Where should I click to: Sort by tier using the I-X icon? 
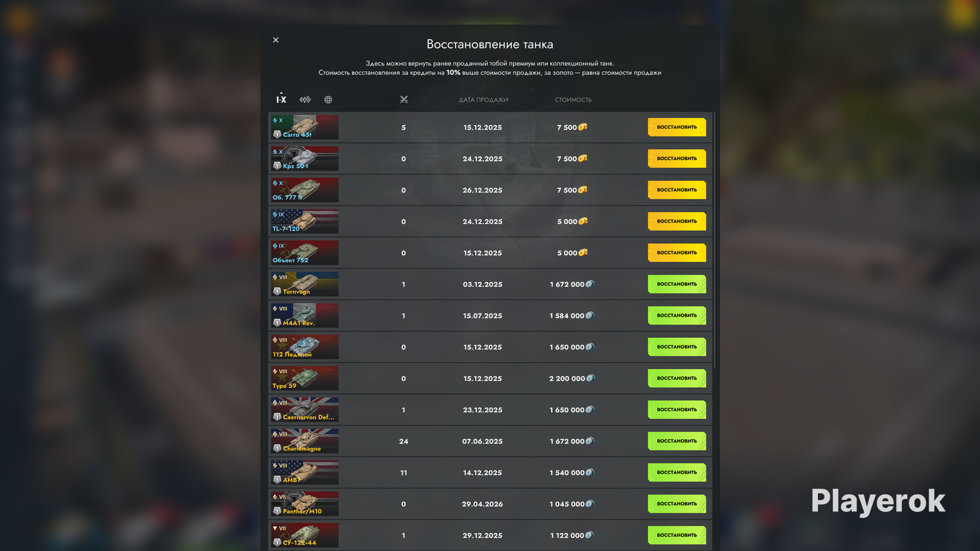[281, 99]
